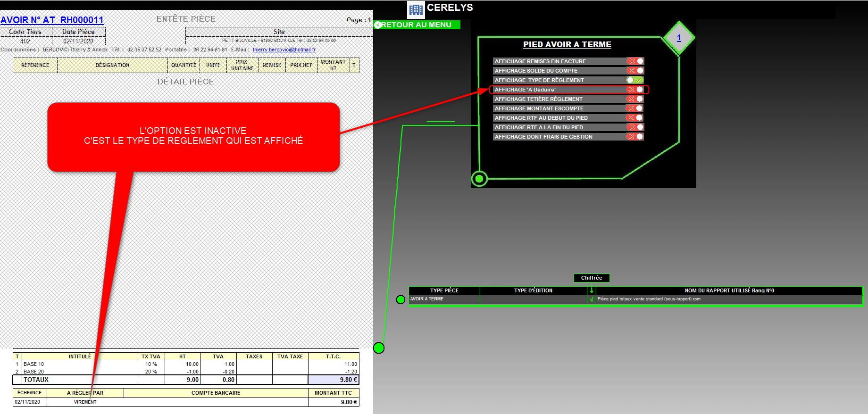Open the AVOIR N° AT RH000011 link

coord(52,20)
